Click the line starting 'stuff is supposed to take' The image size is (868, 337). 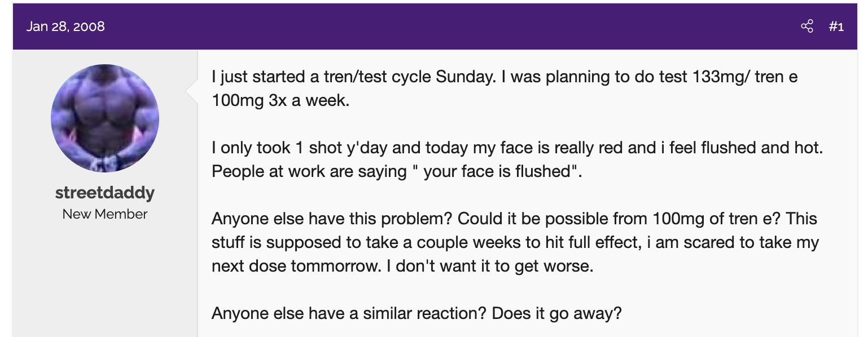point(515,242)
